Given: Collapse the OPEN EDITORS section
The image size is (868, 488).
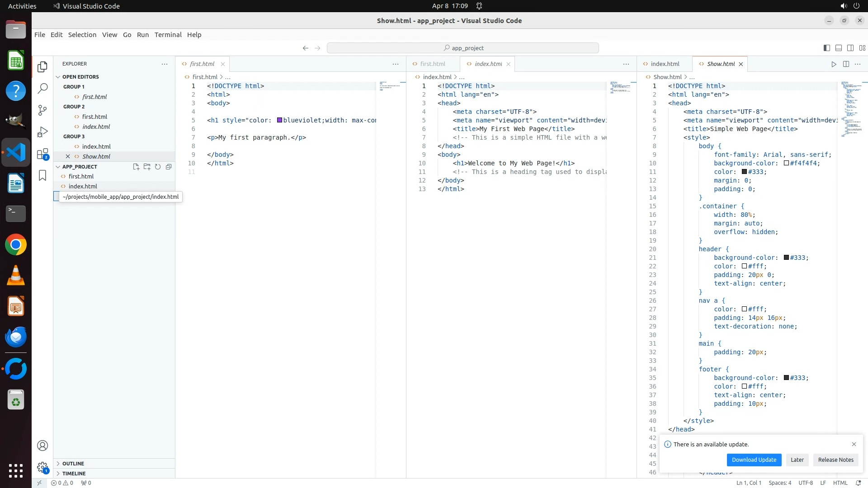Looking at the screenshot, I should click(80, 77).
